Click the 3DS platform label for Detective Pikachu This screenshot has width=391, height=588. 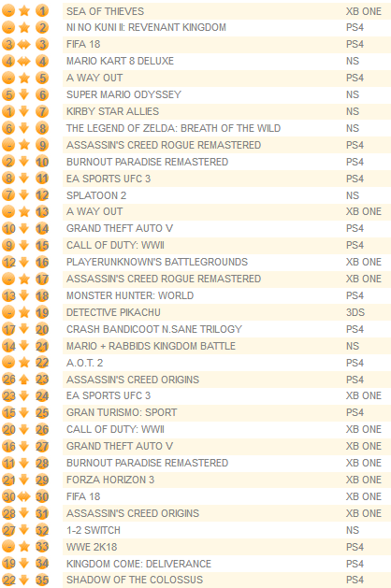(355, 312)
